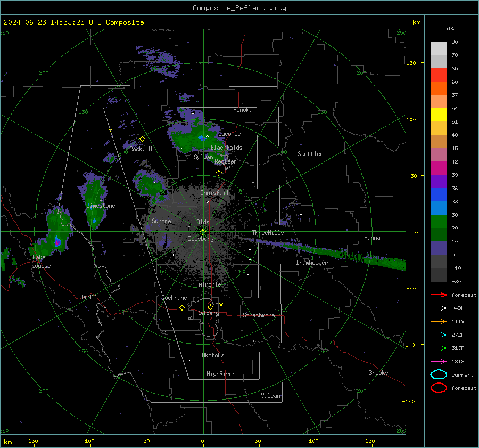The height and width of the screenshot is (448, 479).
Task: Click the 36 dBZ purple color swatch
Action: tap(439, 182)
